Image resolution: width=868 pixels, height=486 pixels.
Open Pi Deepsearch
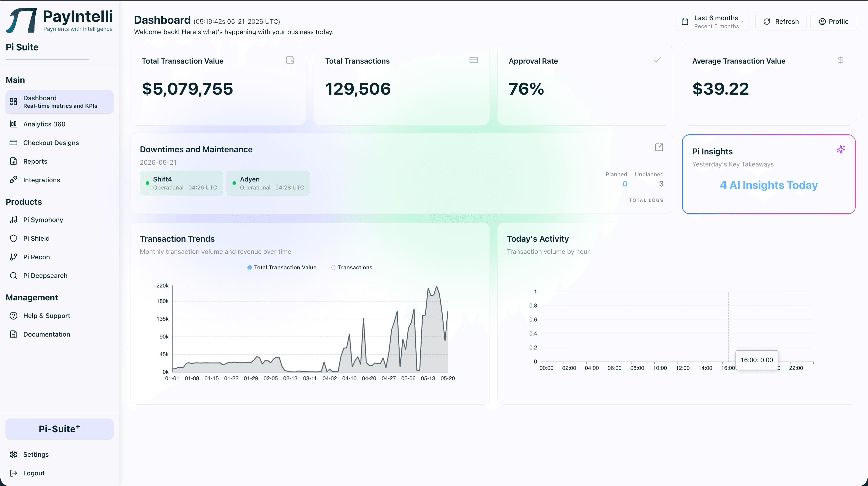pyautogui.click(x=60, y=276)
